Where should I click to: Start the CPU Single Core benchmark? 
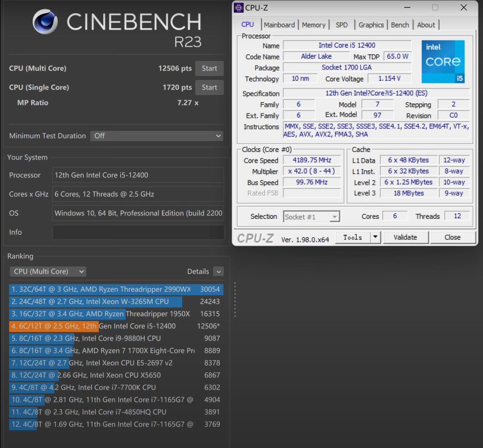[x=209, y=87]
